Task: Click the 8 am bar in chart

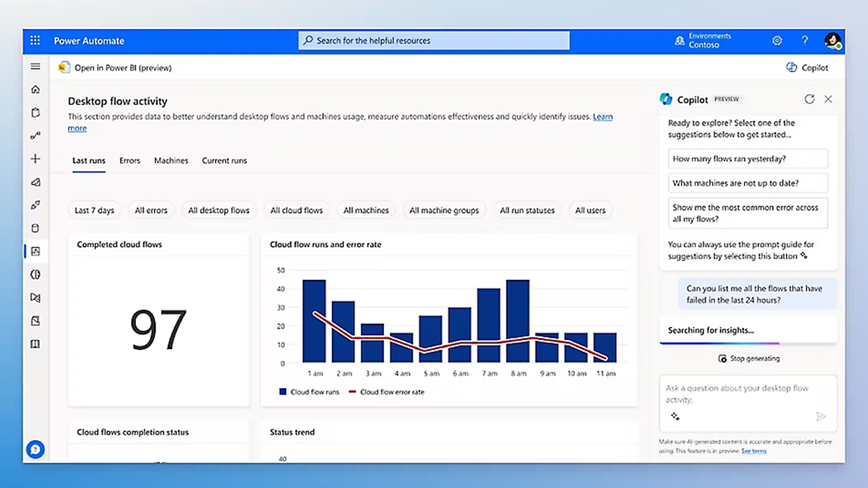Action: (x=518, y=321)
